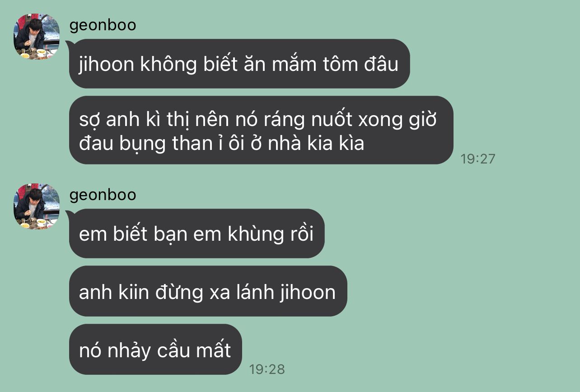
Task: Select message 'em biết bạn em khùng rồi'
Action: click(x=196, y=233)
